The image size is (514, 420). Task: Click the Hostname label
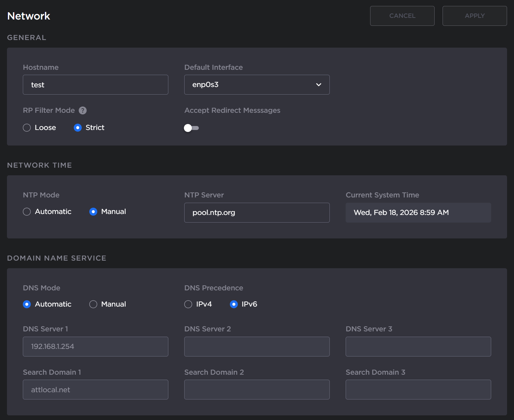tap(41, 67)
